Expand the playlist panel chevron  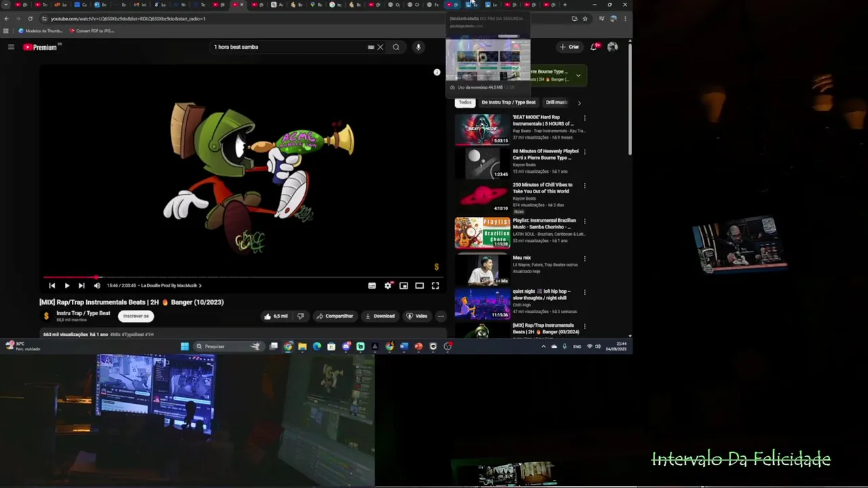(x=578, y=75)
